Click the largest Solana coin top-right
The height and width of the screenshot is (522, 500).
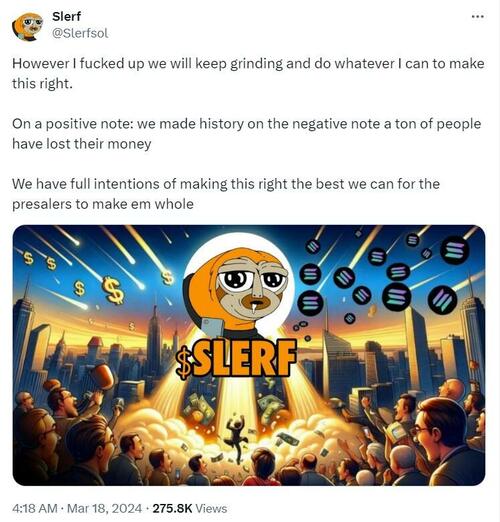[x=455, y=250]
